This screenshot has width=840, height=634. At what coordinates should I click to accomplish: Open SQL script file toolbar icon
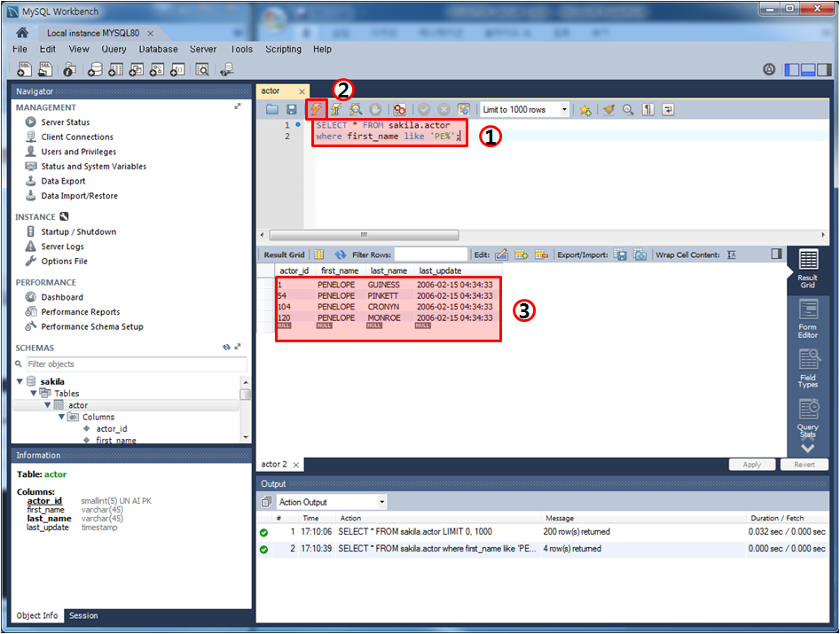tap(45, 69)
